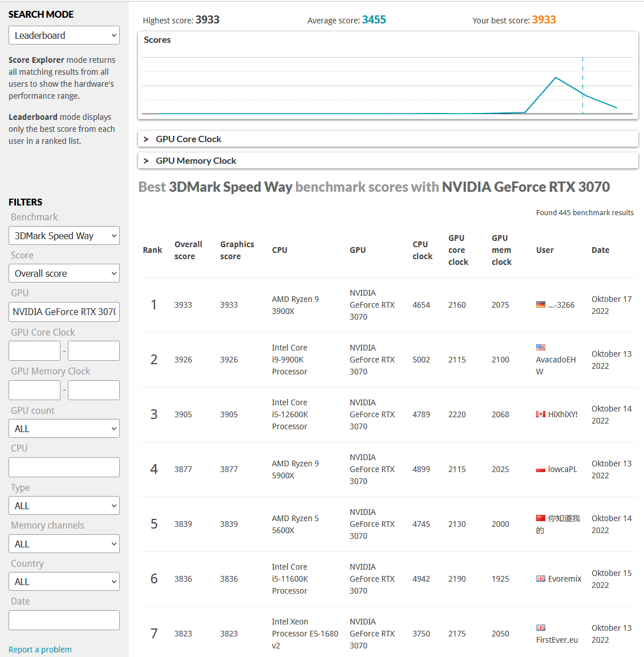Click the GPU Memory Clock maximum field
Image resolution: width=644 pixels, height=657 pixels.
94,390
